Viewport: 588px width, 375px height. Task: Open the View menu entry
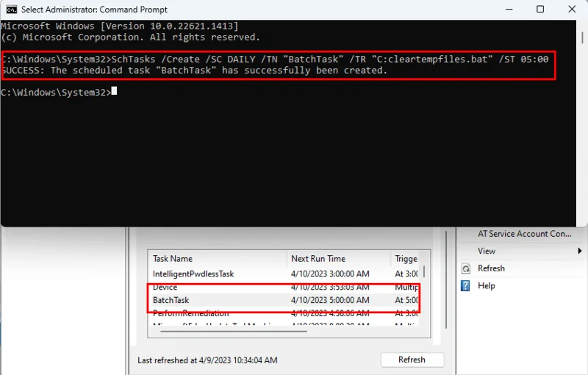487,251
